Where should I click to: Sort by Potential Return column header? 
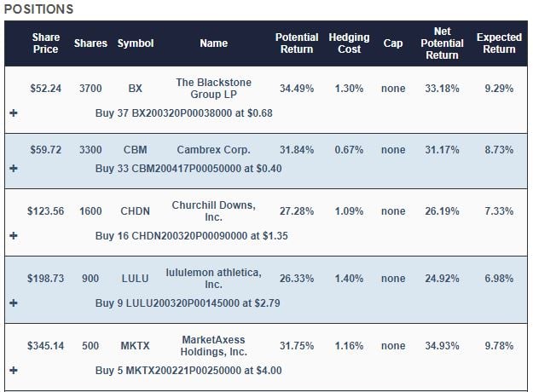[297, 43]
